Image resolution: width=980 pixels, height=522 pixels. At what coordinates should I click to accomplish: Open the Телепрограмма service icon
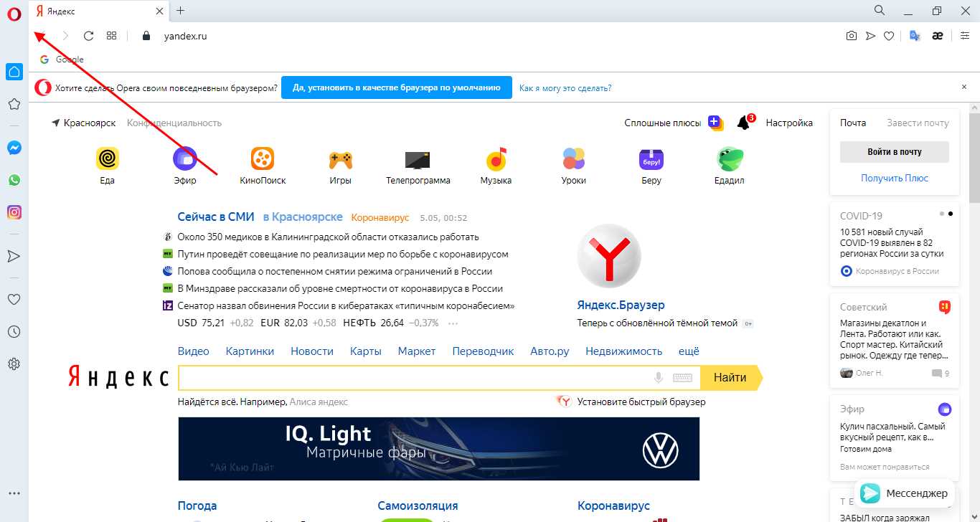418,158
